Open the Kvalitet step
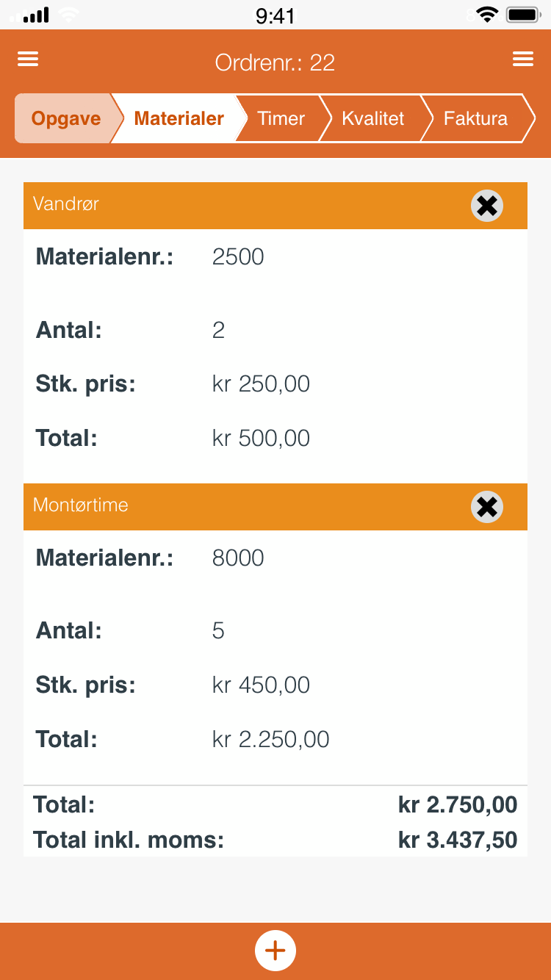This screenshot has width=551, height=980. (x=372, y=118)
